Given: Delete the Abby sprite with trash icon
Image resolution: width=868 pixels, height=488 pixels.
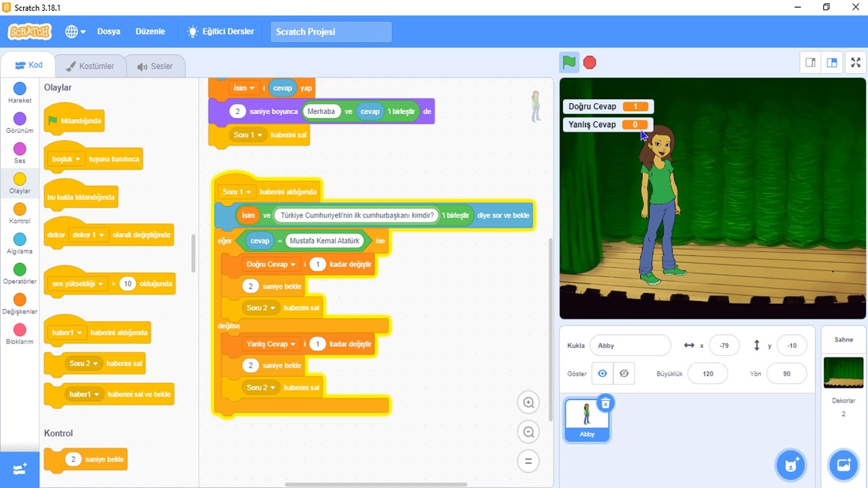Looking at the screenshot, I should click(x=606, y=403).
